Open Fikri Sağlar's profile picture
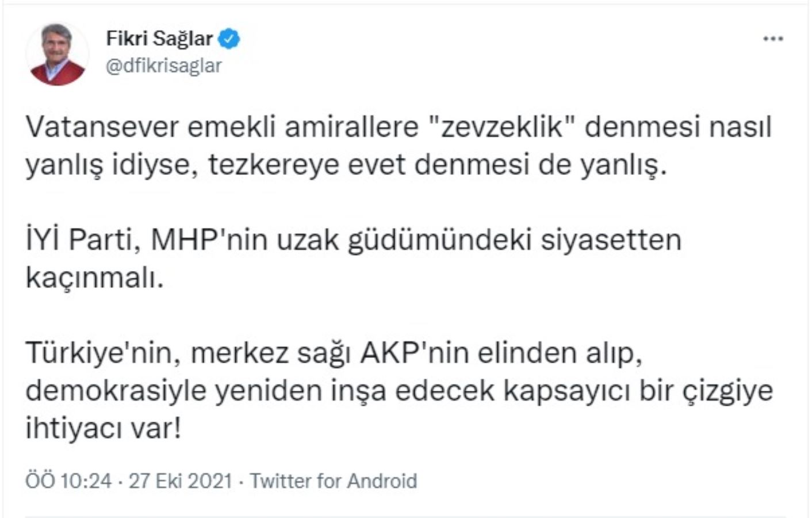812x518 pixels. coord(57,54)
